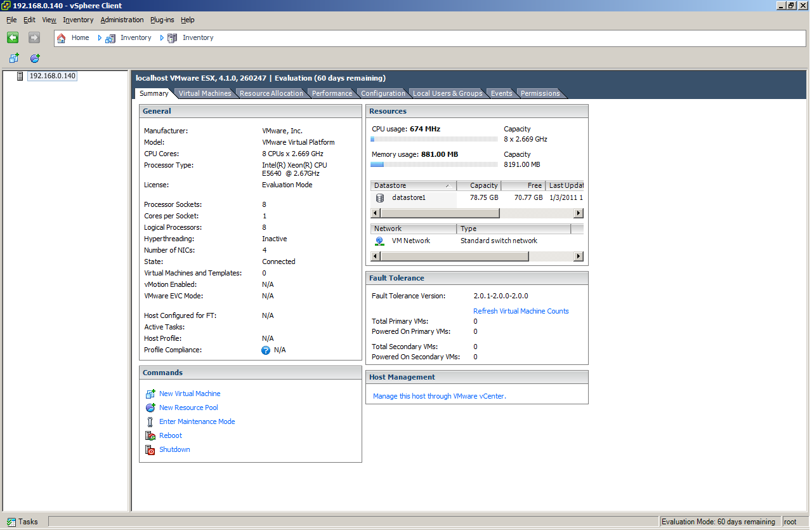This screenshot has width=812, height=530.
Task: Switch to the Performance tab
Action: point(332,93)
